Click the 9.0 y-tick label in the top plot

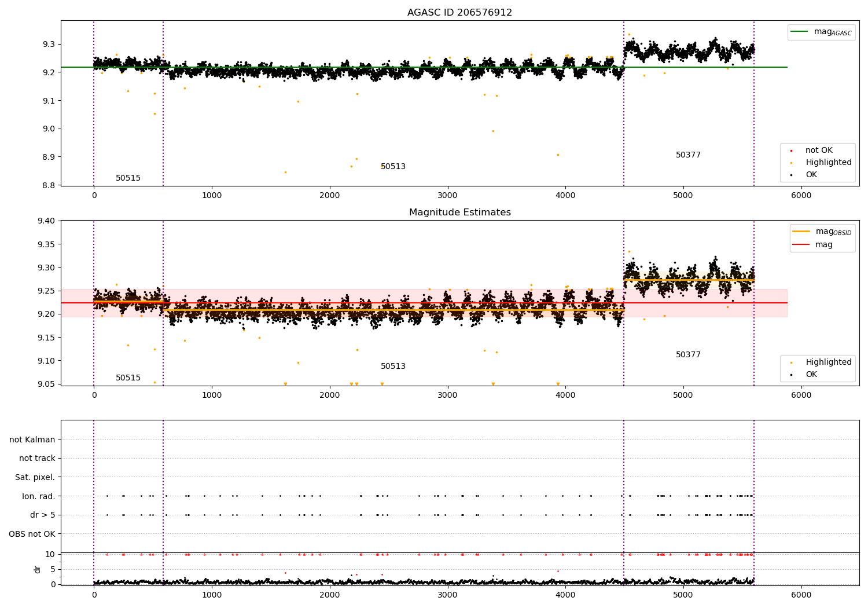pos(49,129)
